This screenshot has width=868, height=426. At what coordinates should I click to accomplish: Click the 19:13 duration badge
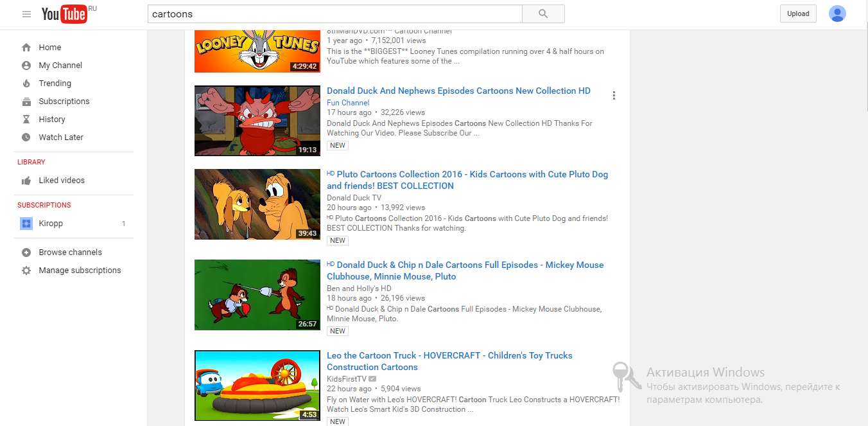(308, 150)
